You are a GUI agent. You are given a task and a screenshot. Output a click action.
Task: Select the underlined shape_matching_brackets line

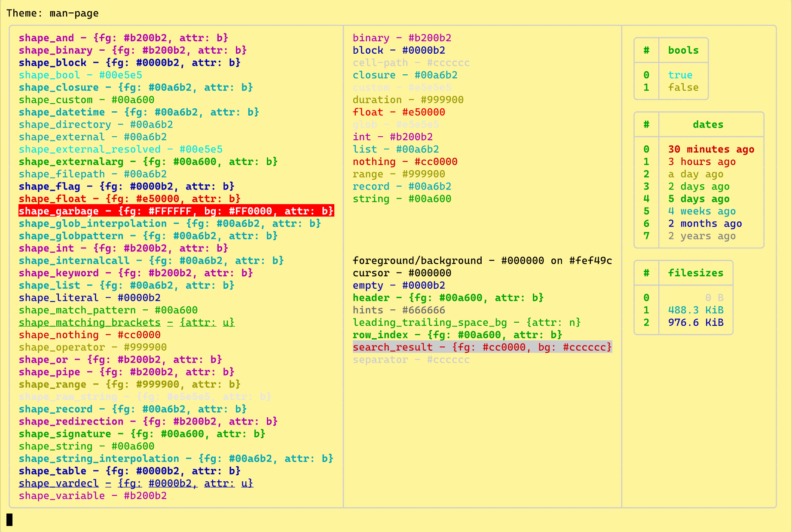point(127,323)
